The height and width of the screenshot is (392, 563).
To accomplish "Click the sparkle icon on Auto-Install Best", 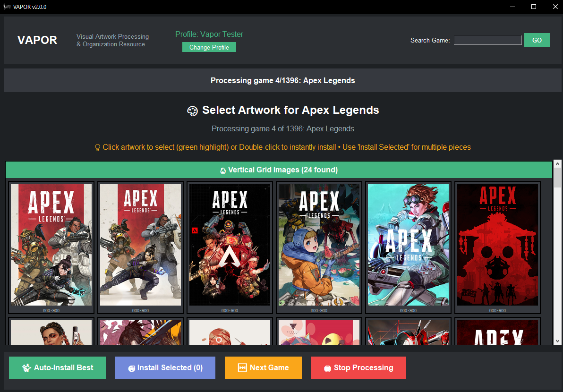I will pyautogui.click(x=26, y=367).
